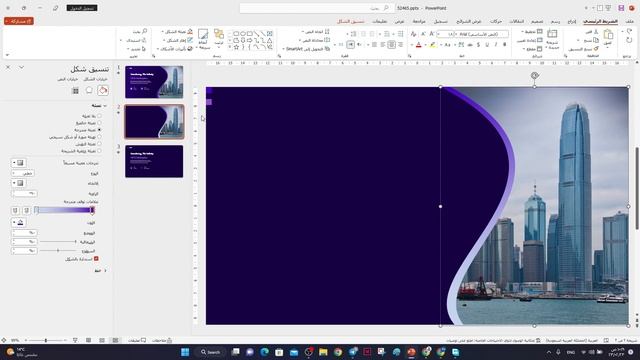The height and width of the screenshot is (360, 640).
Task: Open the Insert ribbon tab
Action: pyautogui.click(x=571, y=21)
